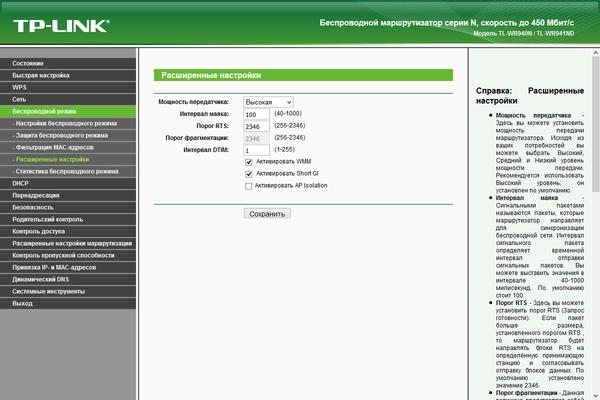
Task: Open Контроль доступа menu item
Action: click(68, 231)
